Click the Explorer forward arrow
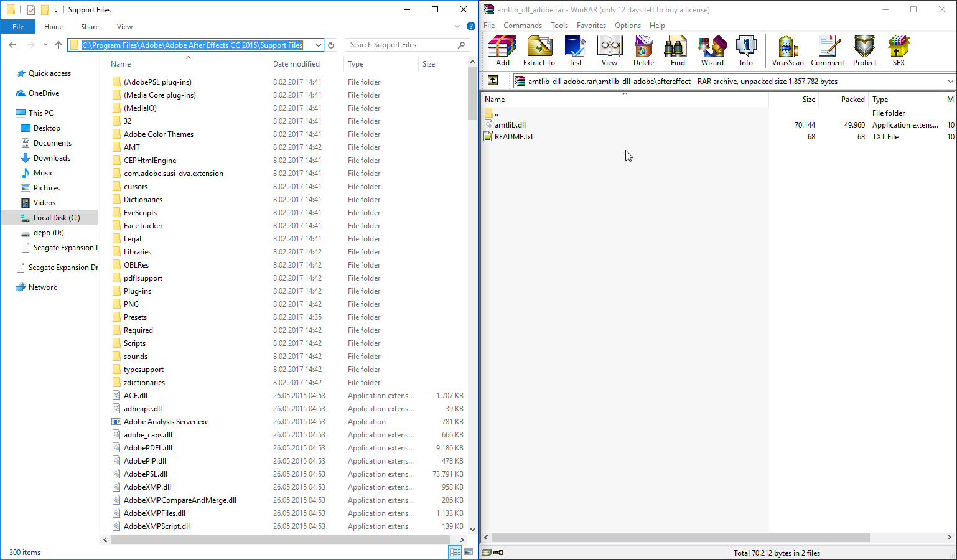Screen dimensions: 957x560 pyautogui.click(x=30, y=45)
